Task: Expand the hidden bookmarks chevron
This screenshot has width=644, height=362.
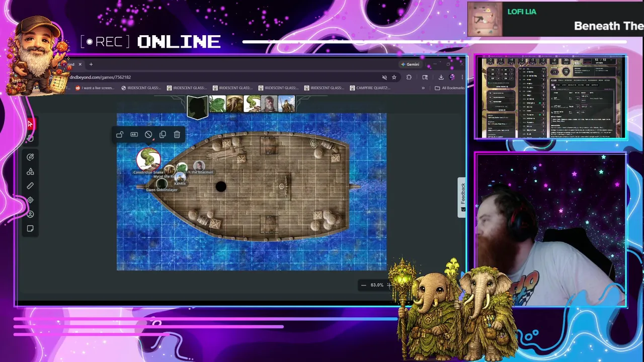Action: [423, 88]
